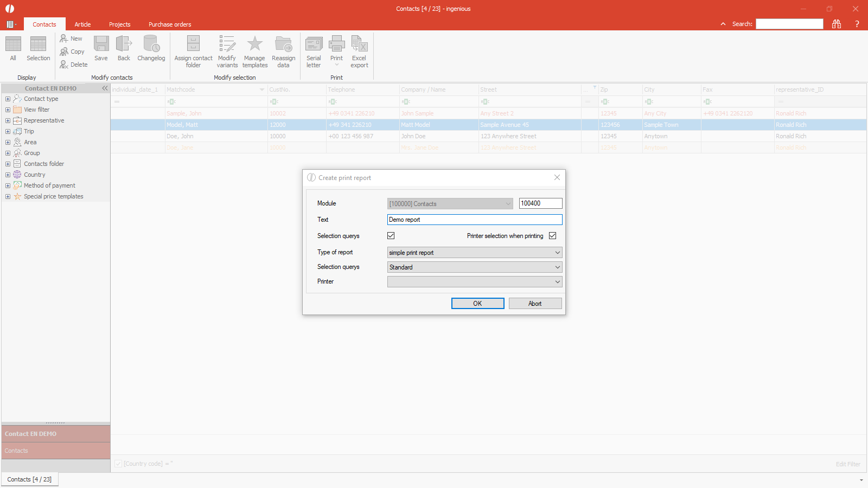Open the Purchase orders tab

coord(170,24)
